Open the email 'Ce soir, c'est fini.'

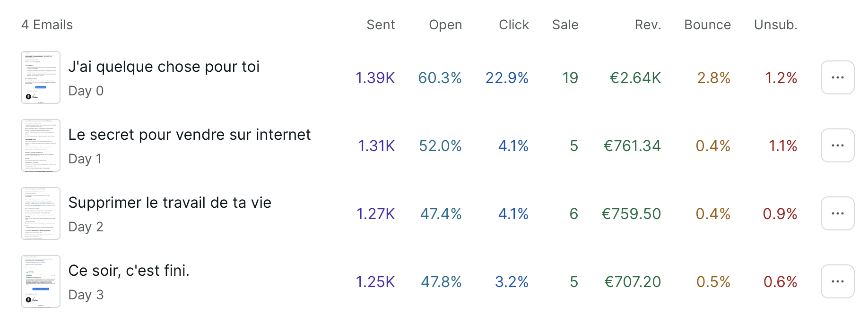tap(129, 271)
